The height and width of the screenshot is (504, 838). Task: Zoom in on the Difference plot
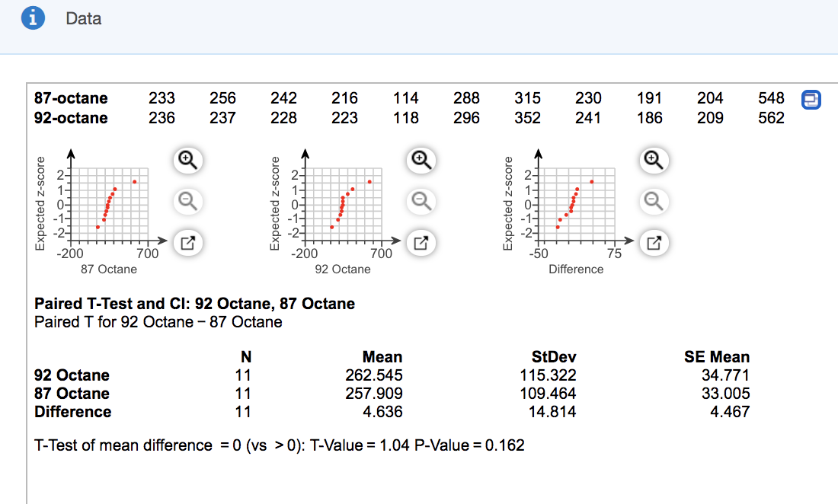point(654,160)
